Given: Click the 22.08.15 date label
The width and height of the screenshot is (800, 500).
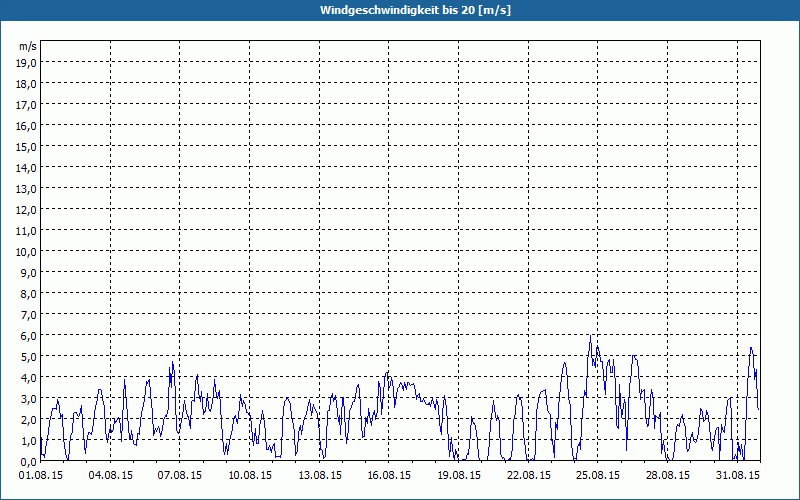Looking at the screenshot, I should (529, 475).
